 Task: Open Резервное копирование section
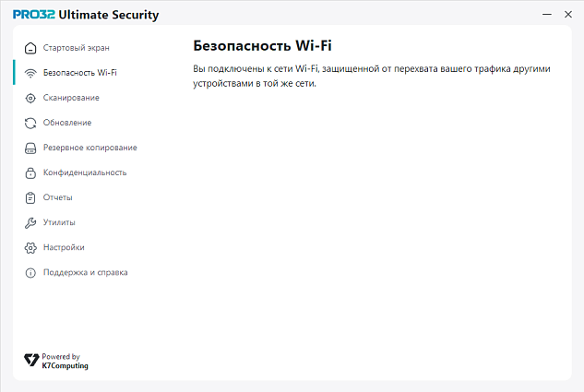(x=90, y=148)
